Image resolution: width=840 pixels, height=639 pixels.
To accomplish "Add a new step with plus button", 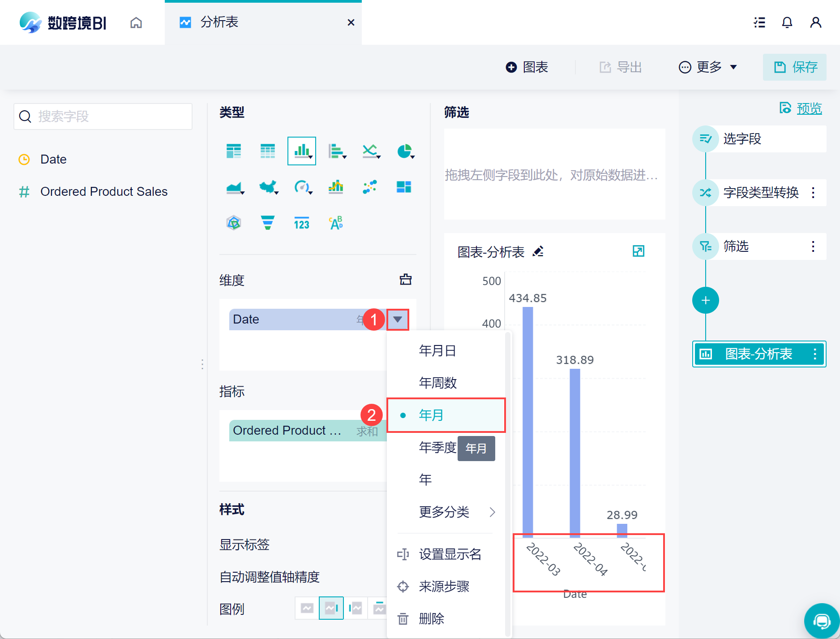I will [706, 300].
